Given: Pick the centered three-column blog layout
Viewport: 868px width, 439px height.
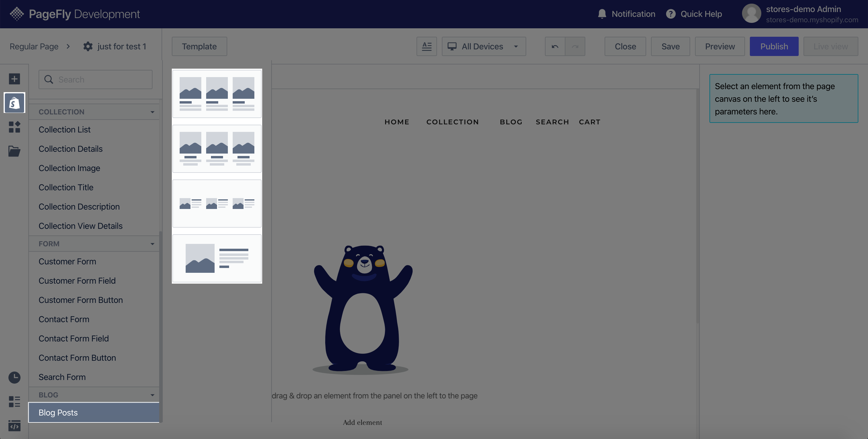Looking at the screenshot, I should click(217, 149).
